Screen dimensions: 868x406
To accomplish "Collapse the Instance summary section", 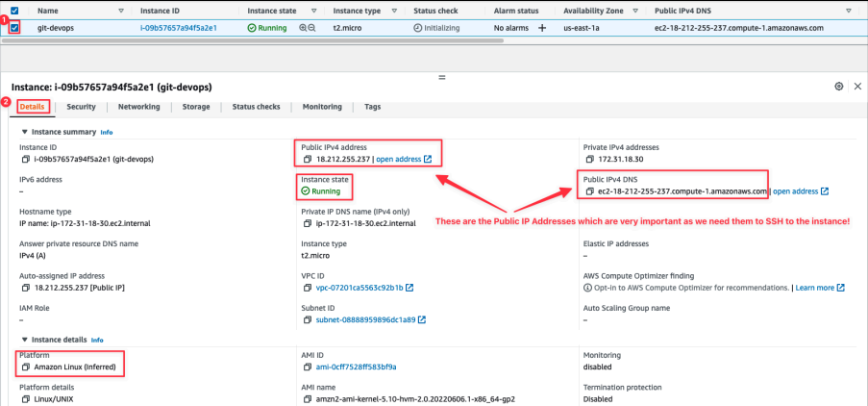I will tap(24, 132).
